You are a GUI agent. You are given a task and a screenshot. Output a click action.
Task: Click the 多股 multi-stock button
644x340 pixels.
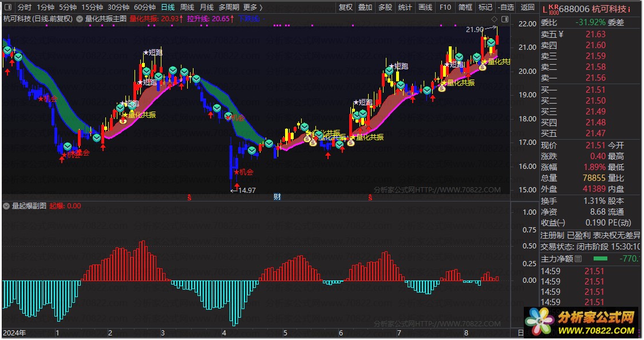385,7
